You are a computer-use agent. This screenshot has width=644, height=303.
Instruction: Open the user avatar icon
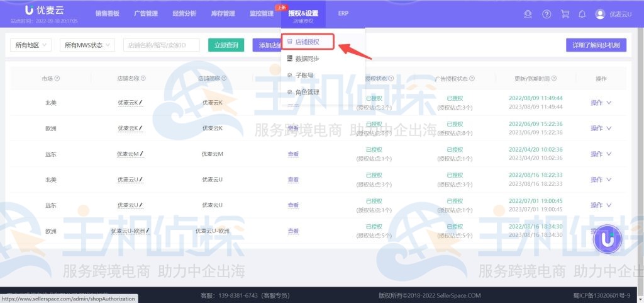pyautogui.click(x=600, y=14)
